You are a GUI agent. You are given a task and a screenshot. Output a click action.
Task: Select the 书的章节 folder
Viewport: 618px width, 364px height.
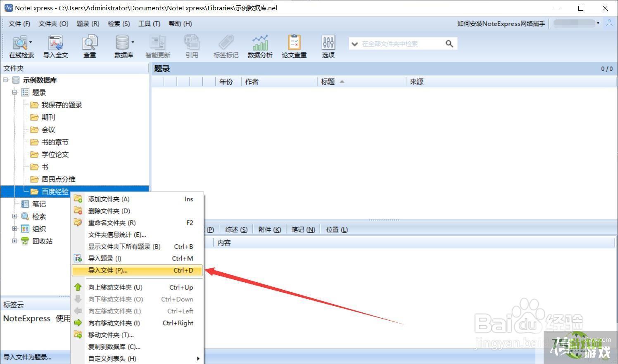(55, 142)
